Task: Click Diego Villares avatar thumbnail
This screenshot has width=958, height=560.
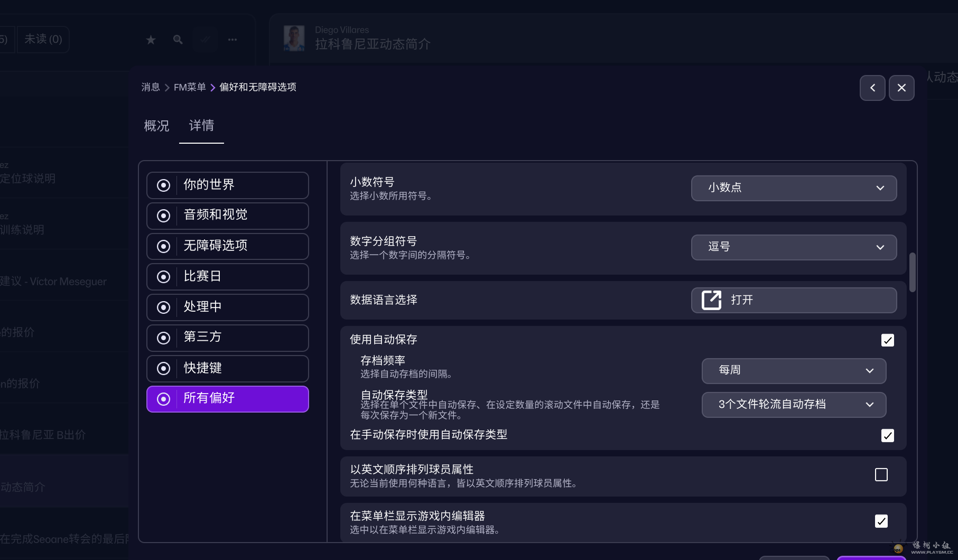Action: [x=294, y=38]
